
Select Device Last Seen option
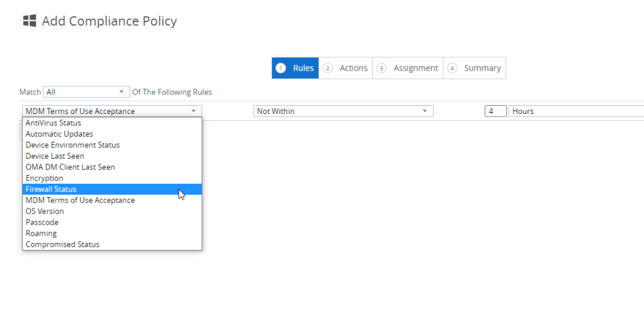pyautogui.click(x=55, y=156)
